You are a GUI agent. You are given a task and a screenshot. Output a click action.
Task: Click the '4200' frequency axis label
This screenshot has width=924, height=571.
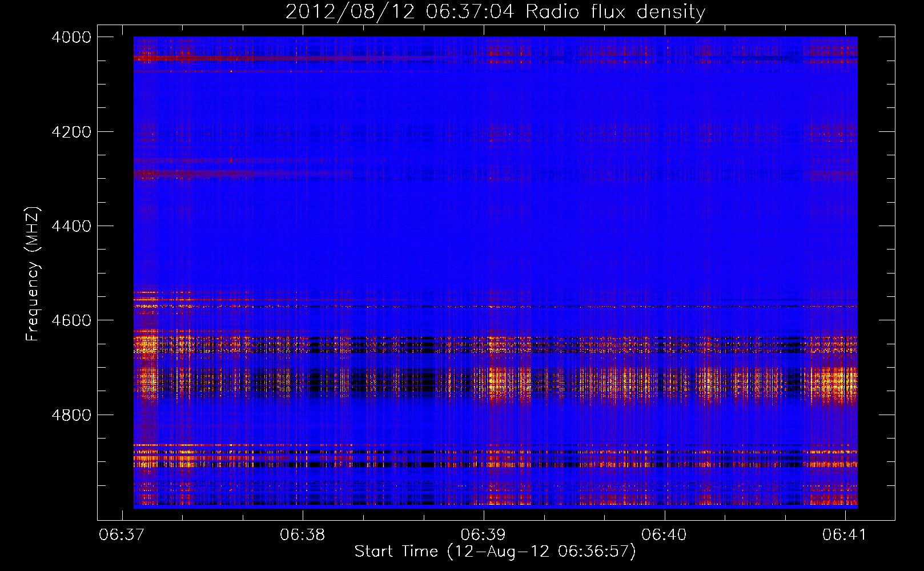click(x=71, y=132)
